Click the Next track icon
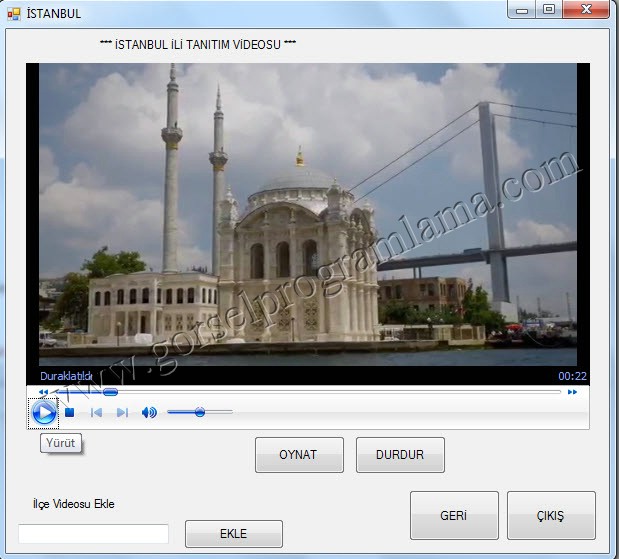The height and width of the screenshot is (559, 619). pyautogui.click(x=122, y=412)
